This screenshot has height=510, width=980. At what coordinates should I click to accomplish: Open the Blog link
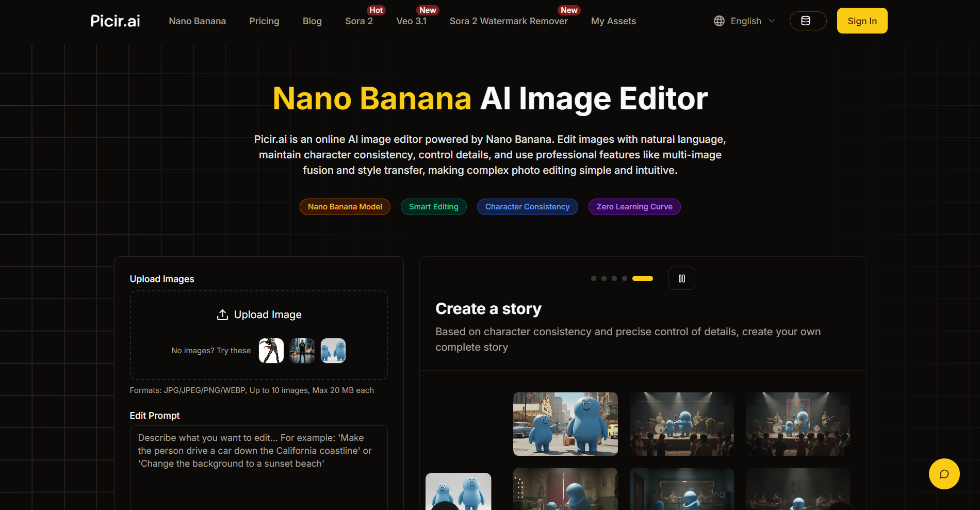click(312, 21)
